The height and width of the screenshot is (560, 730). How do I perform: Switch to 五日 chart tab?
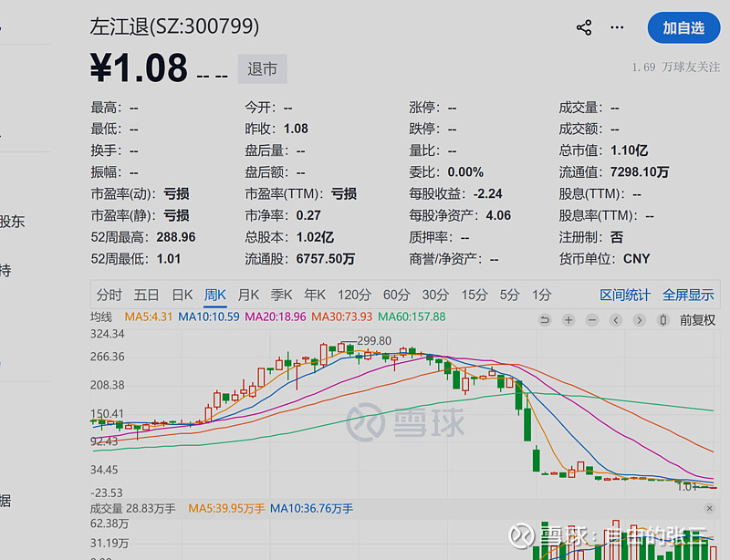pos(146,295)
